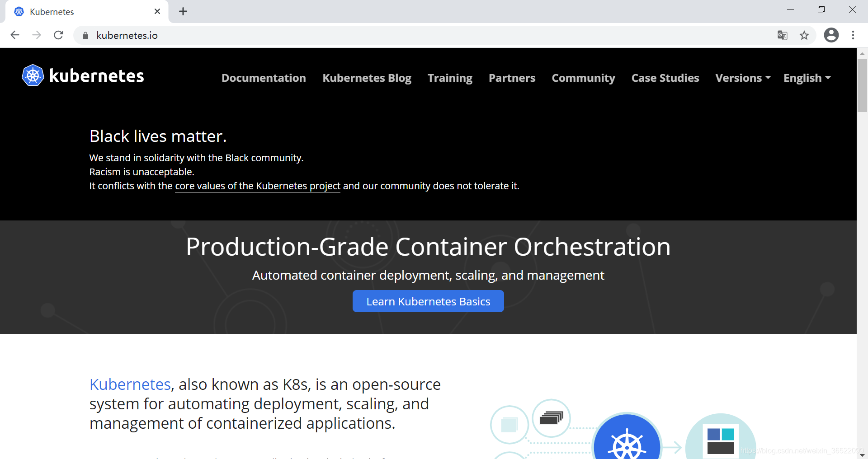
Task: Minimize the Chrome window
Action: pos(790,10)
